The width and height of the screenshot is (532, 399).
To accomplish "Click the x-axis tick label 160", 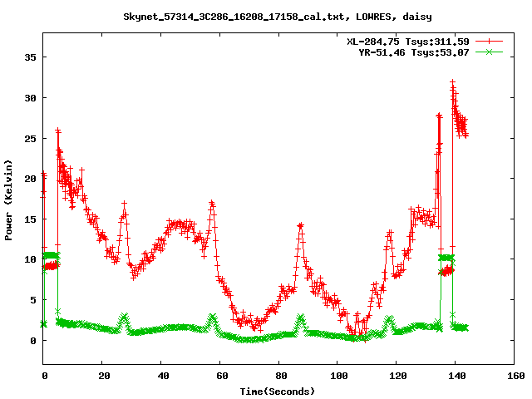I will point(516,376).
